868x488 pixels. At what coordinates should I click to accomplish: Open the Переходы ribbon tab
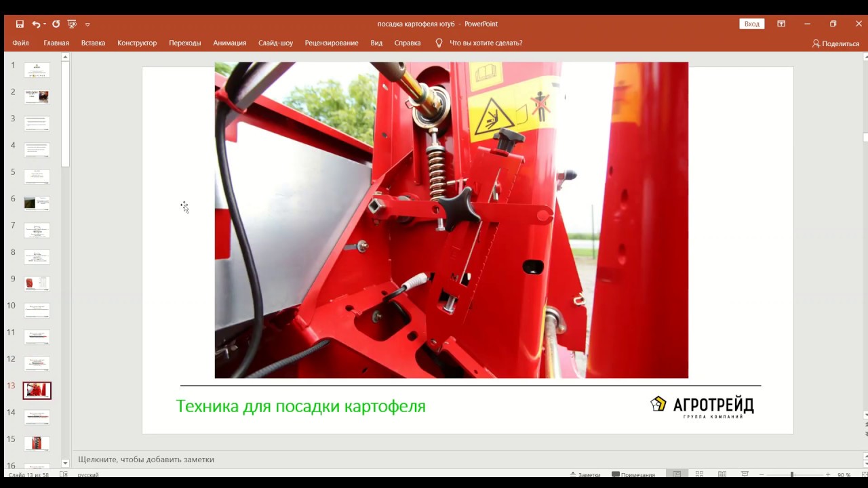point(185,43)
